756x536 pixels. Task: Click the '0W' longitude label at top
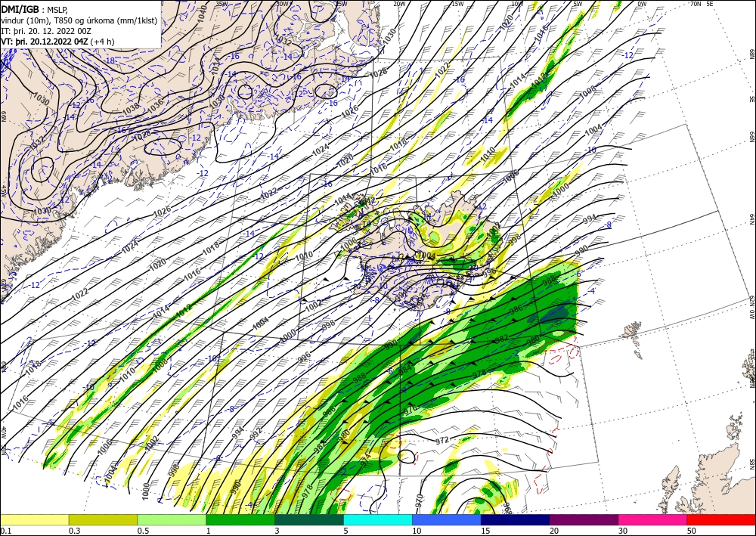click(642, 3)
